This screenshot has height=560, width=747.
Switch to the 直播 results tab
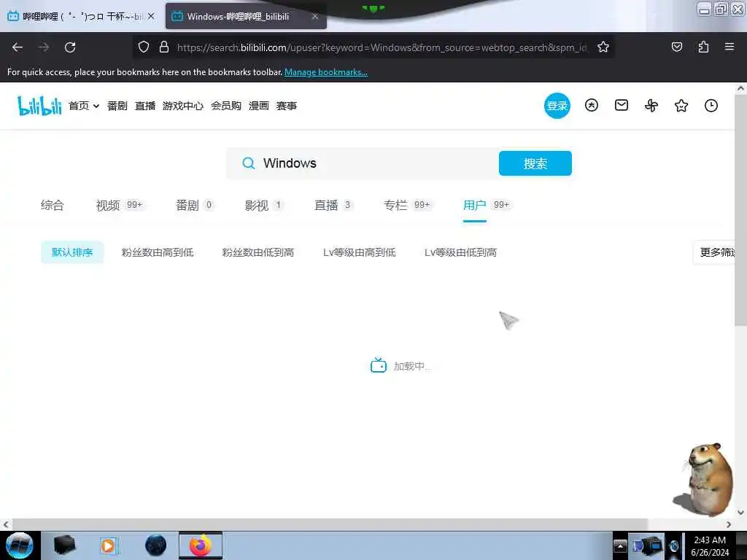[333, 205]
